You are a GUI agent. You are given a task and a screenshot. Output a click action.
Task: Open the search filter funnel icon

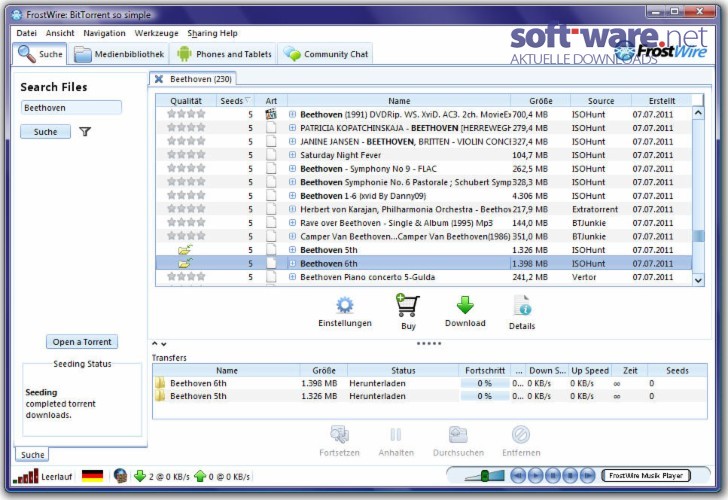[84, 132]
